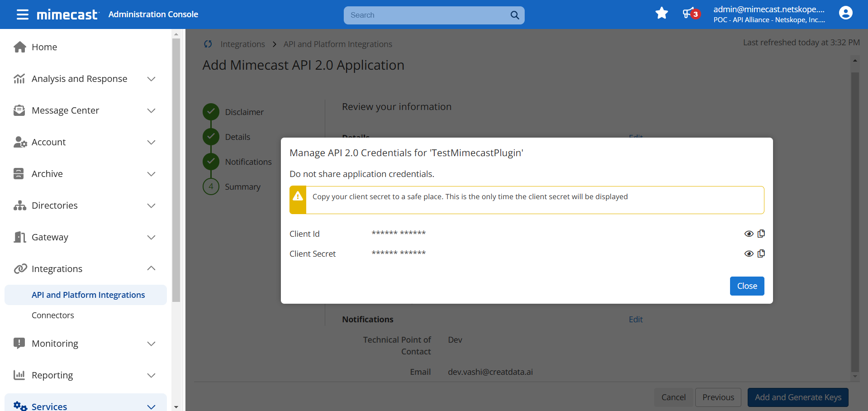Viewport: 868px width, 411px height.
Task: Click the Summary step 4 circle
Action: [x=211, y=186]
